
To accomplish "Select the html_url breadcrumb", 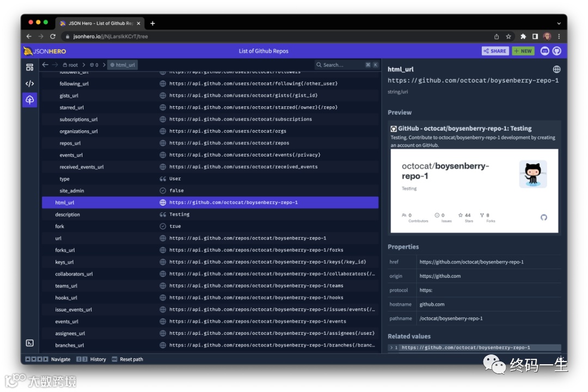I will coord(122,65).
